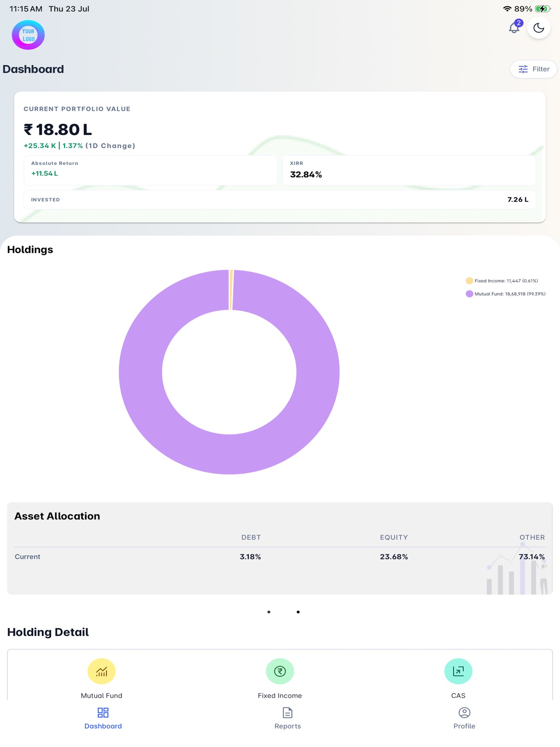Switch to the Dashboard tab

point(103,718)
